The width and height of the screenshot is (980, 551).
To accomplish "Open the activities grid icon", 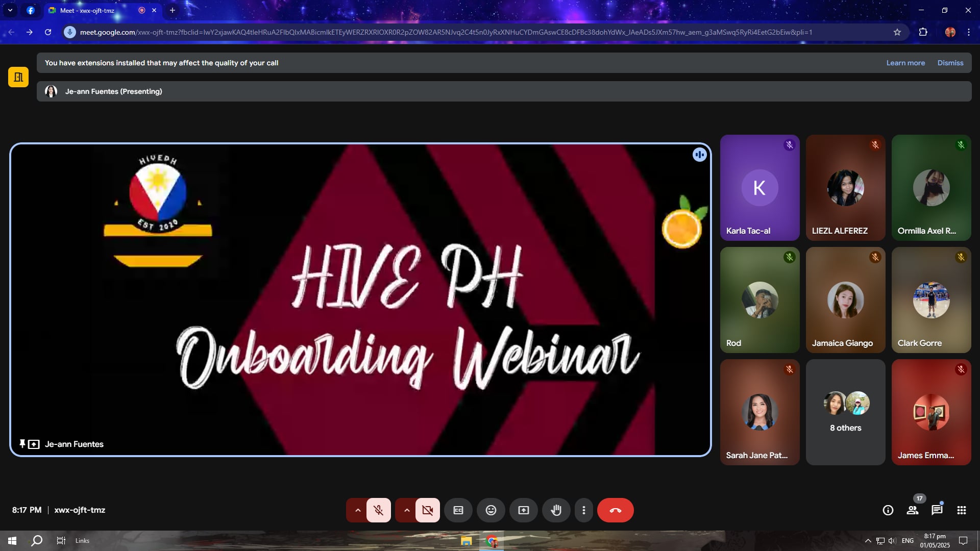I will pos(962,510).
